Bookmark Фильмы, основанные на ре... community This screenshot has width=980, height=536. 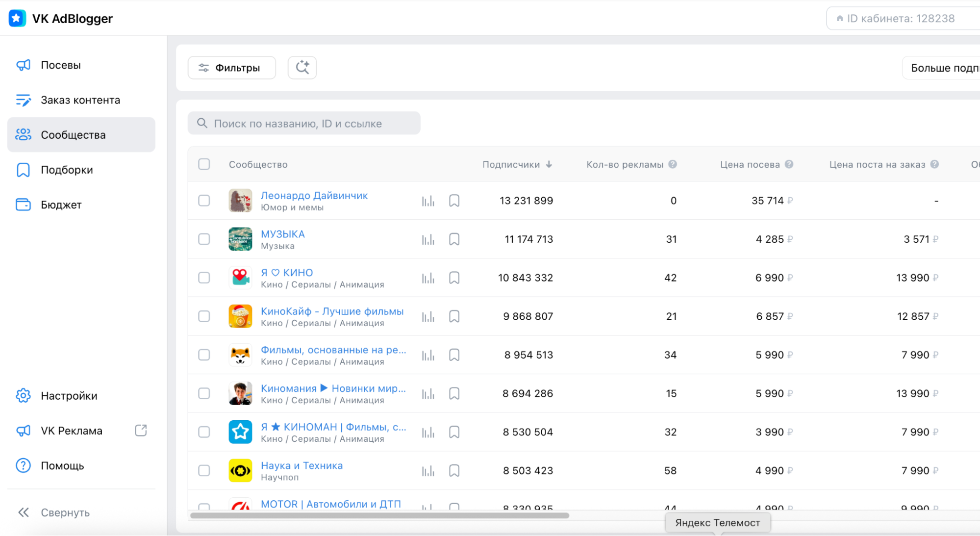(x=454, y=355)
